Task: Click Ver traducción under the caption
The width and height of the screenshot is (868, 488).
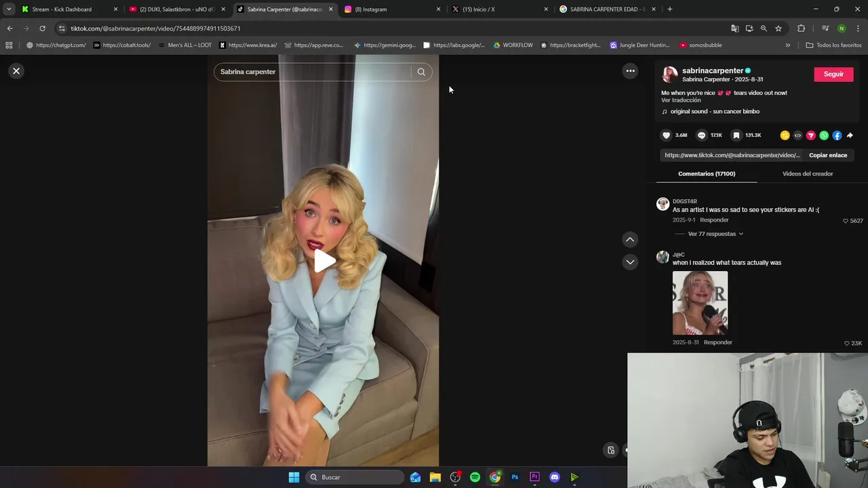Action: click(681, 100)
